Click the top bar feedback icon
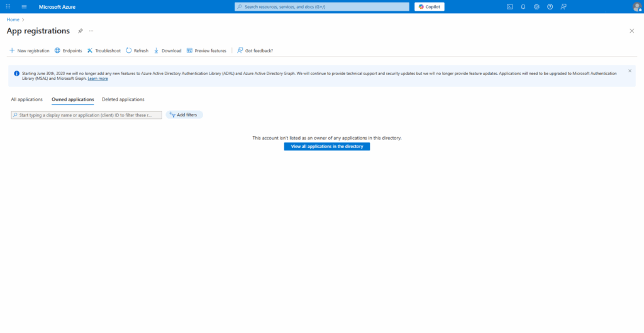 click(563, 7)
